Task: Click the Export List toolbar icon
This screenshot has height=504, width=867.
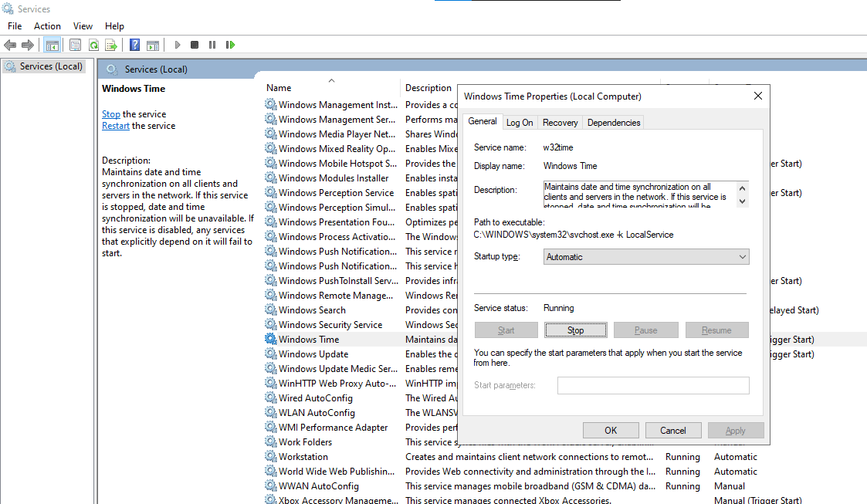Action: point(111,45)
